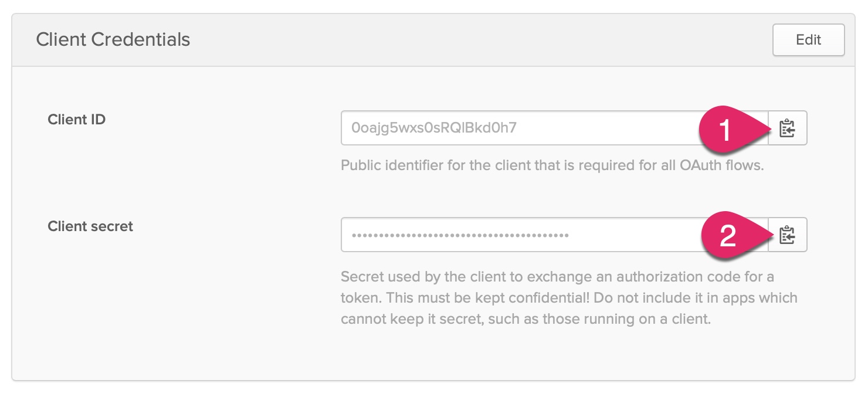The height and width of the screenshot is (400, 868).
Task: Click the "Client secret" field label
Action: coord(90,226)
